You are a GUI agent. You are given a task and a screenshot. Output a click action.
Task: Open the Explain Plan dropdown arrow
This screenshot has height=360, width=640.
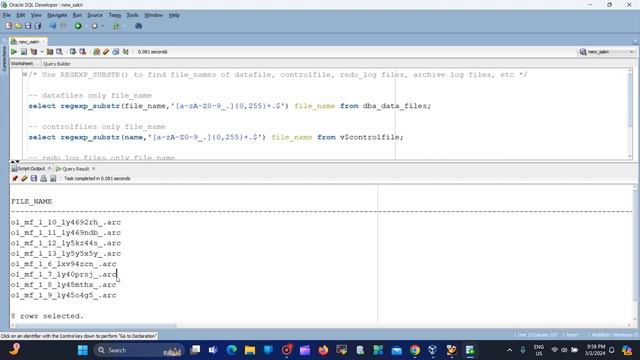point(42,52)
